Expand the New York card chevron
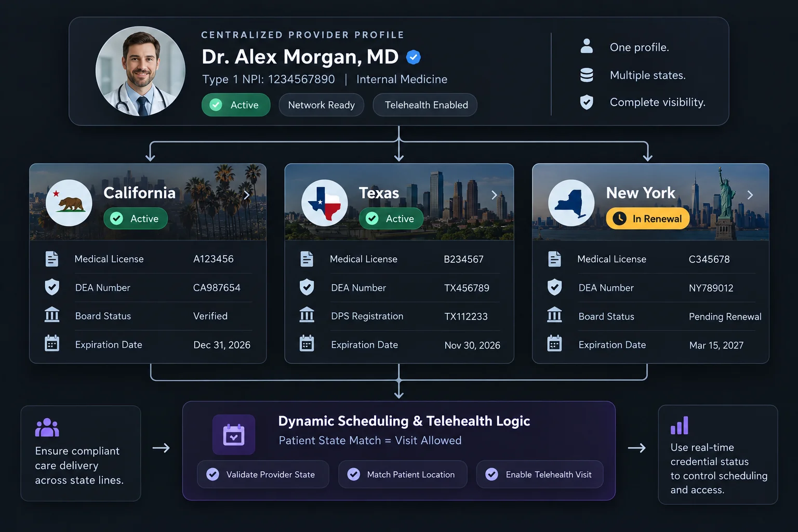This screenshot has height=532, width=798. [x=750, y=195]
